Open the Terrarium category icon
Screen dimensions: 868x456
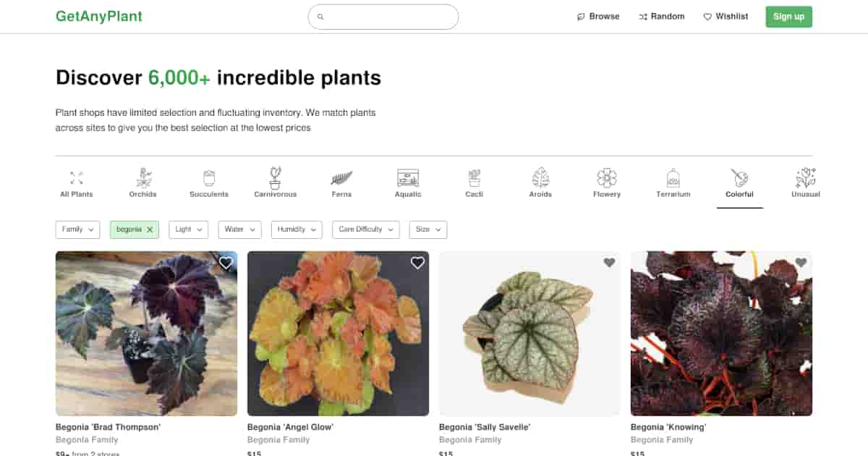tap(673, 178)
